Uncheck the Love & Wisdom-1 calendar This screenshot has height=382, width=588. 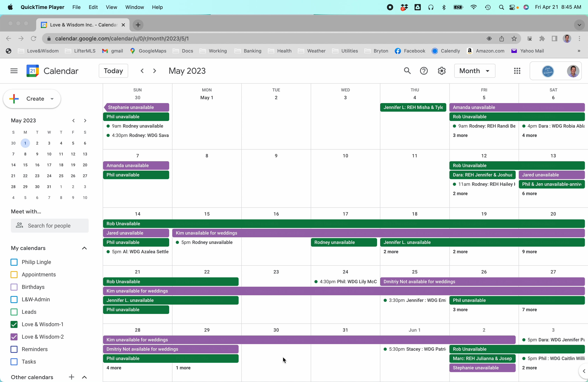click(x=14, y=324)
